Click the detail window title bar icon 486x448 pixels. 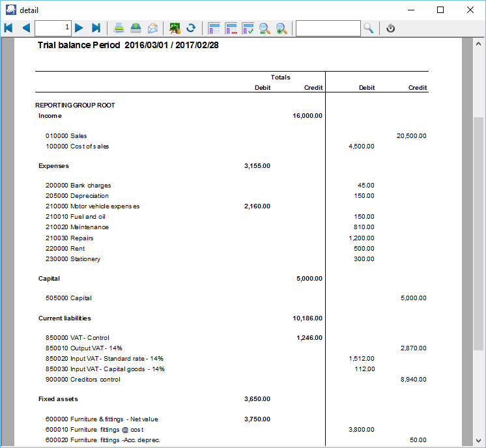click(10, 10)
